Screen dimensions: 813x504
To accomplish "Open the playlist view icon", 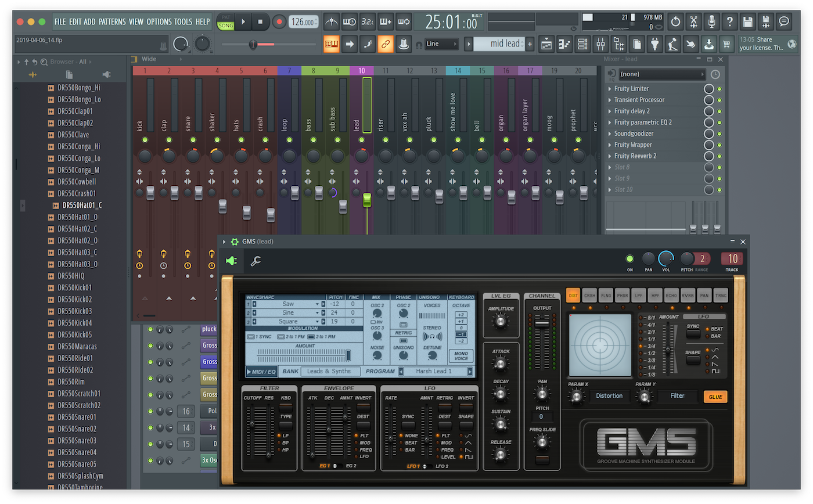I will [546, 44].
